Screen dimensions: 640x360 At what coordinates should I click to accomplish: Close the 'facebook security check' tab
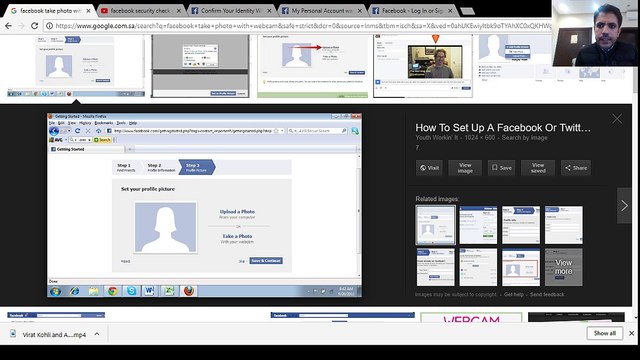pyautogui.click(x=179, y=11)
